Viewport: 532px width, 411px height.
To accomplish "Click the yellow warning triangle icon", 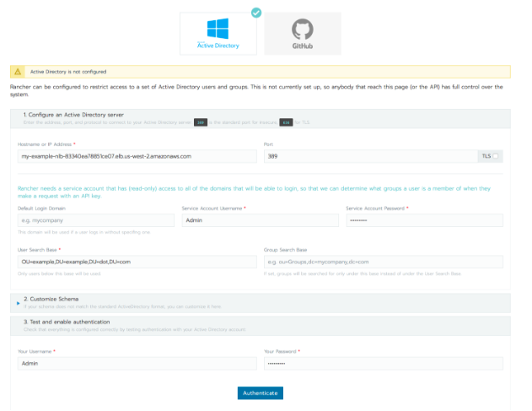I will 18,73.
